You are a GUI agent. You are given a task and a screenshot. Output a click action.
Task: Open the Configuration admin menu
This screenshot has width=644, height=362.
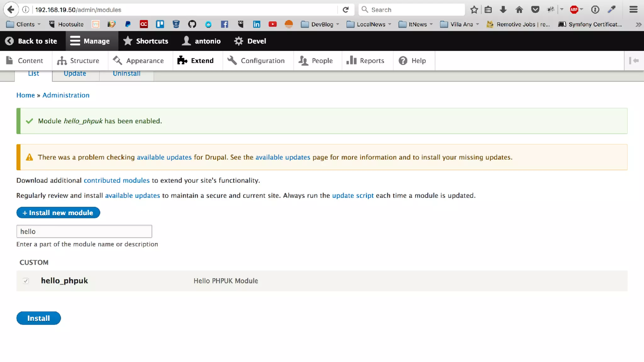(x=256, y=61)
